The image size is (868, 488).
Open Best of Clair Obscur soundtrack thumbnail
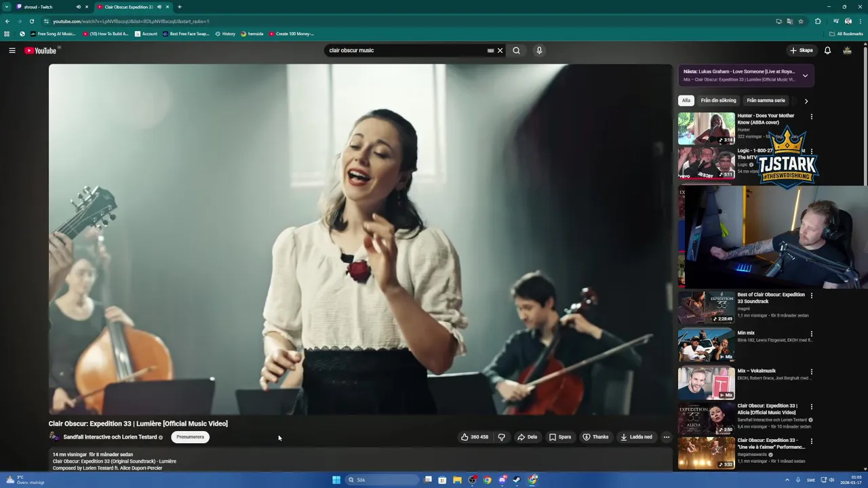pos(706,307)
